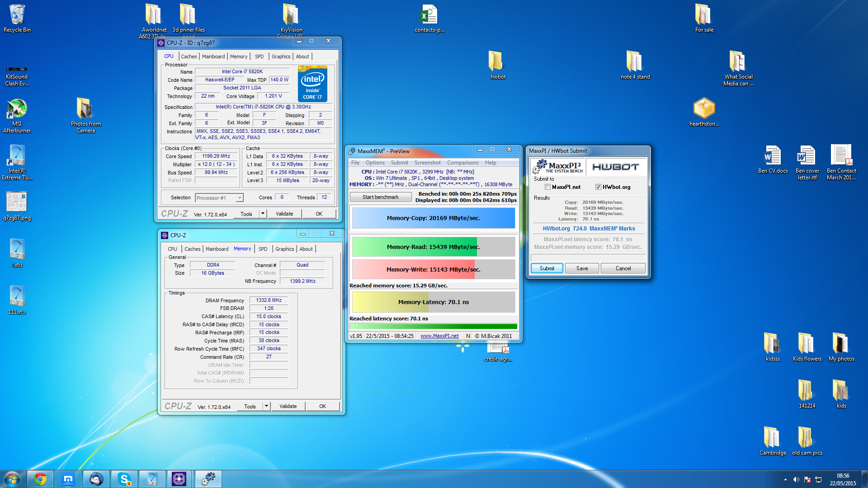
Task: Open the My photos folder
Action: (841, 347)
